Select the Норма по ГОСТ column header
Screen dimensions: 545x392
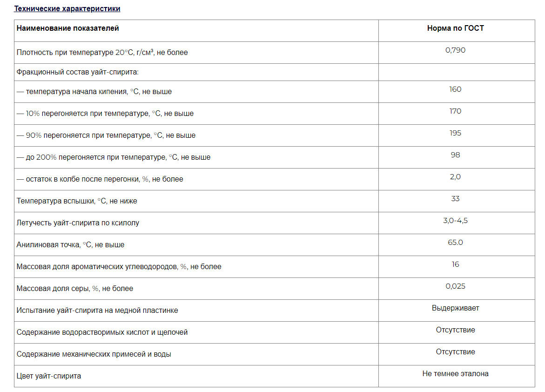tap(455, 28)
